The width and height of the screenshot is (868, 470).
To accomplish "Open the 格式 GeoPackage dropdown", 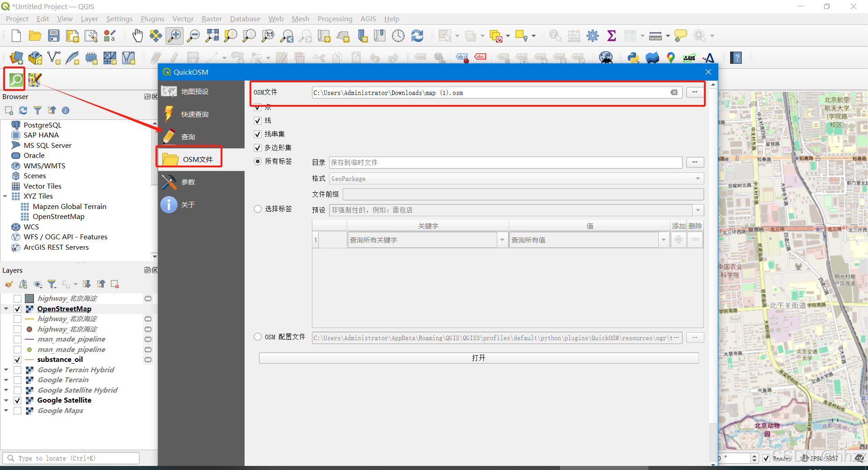I will click(516, 179).
